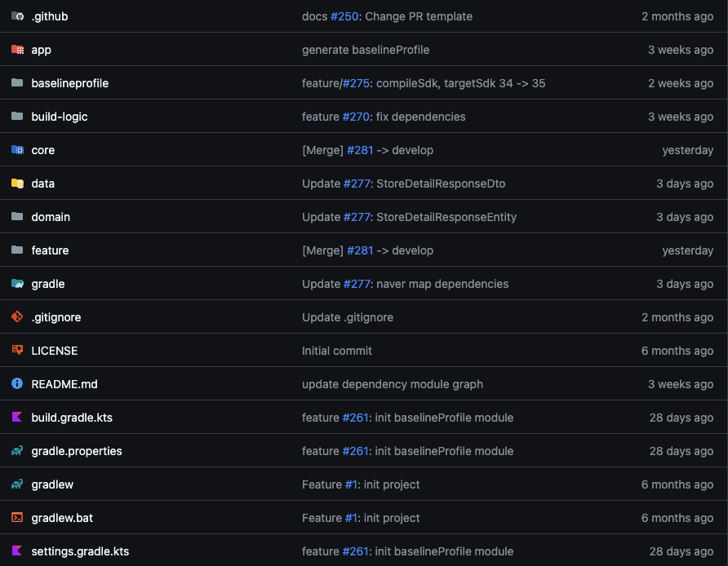Click the terminal icon beside gradlew.bat

point(17,517)
